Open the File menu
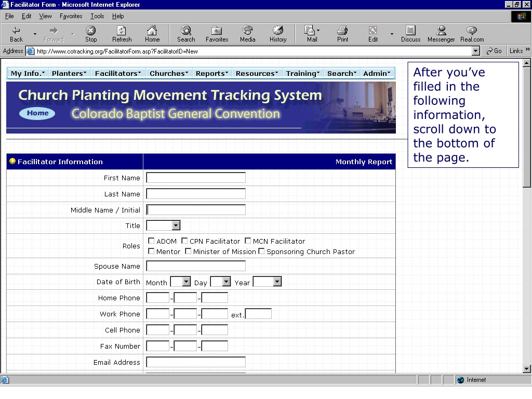Screen dimensions: 532x399 [x=9, y=16]
